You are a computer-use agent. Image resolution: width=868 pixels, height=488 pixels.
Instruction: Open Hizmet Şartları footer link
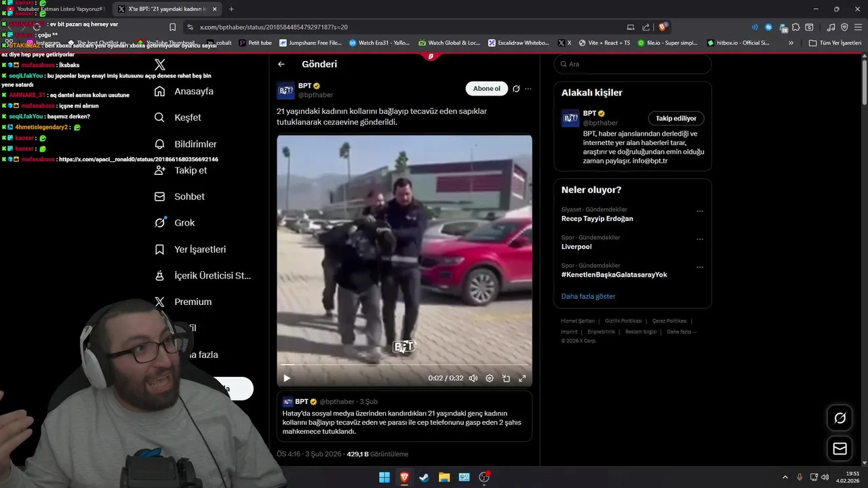coord(578,321)
